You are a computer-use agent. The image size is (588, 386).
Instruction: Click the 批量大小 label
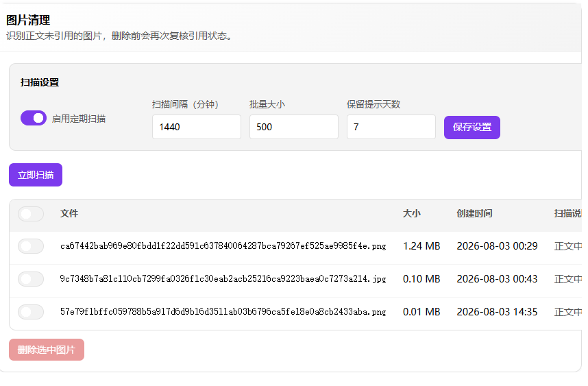267,104
